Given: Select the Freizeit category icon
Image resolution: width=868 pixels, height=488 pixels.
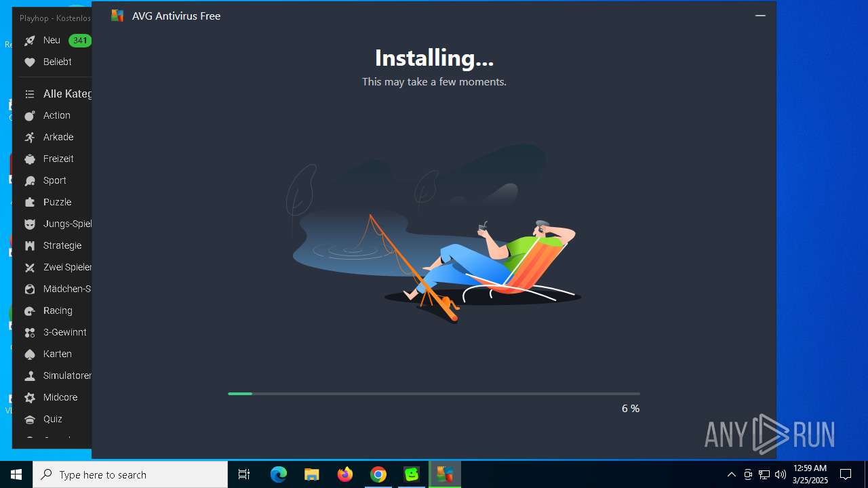Looking at the screenshot, I should click(30, 159).
